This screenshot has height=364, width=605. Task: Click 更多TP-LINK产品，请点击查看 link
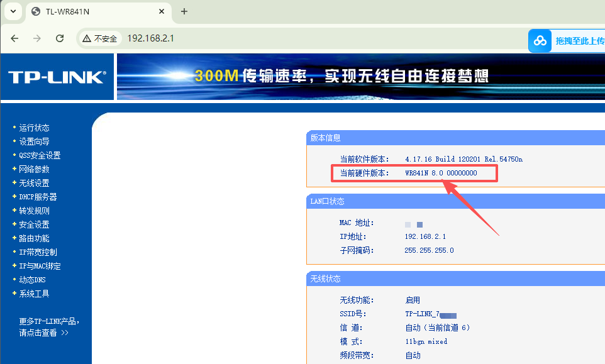coord(50,327)
